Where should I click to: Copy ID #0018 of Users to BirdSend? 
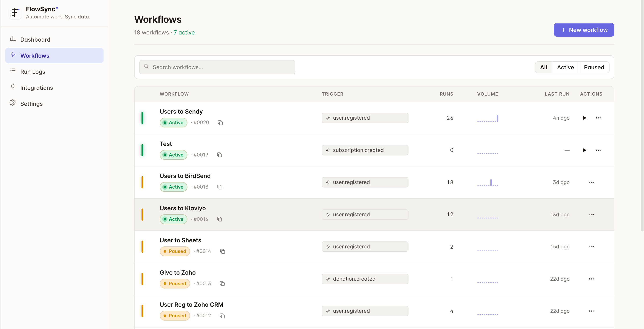pyautogui.click(x=220, y=187)
